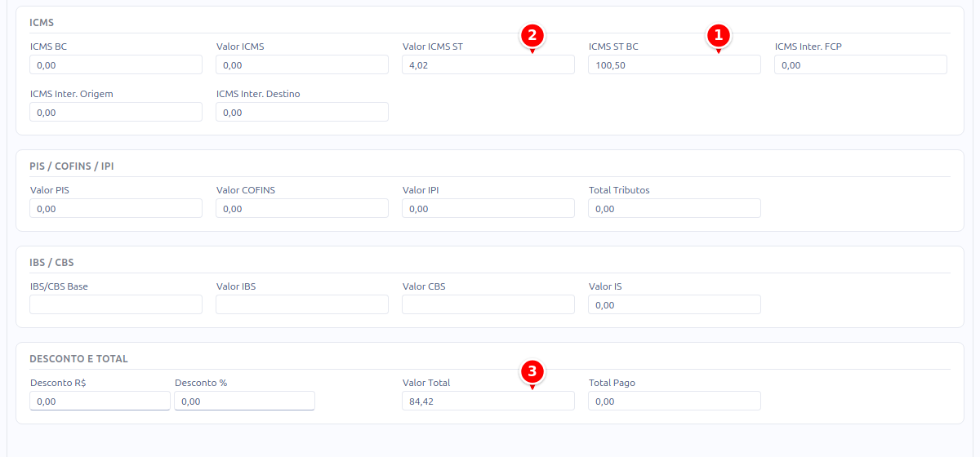Image resolution: width=980 pixels, height=457 pixels.
Task: Edit the ICMS Inter. Origem field
Action: point(116,112)
